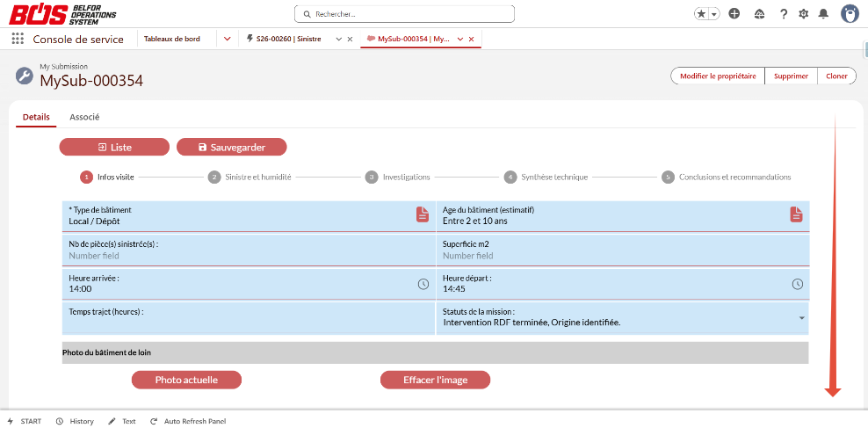Click the document icon in Age du bâtiment field

(796, 214)
